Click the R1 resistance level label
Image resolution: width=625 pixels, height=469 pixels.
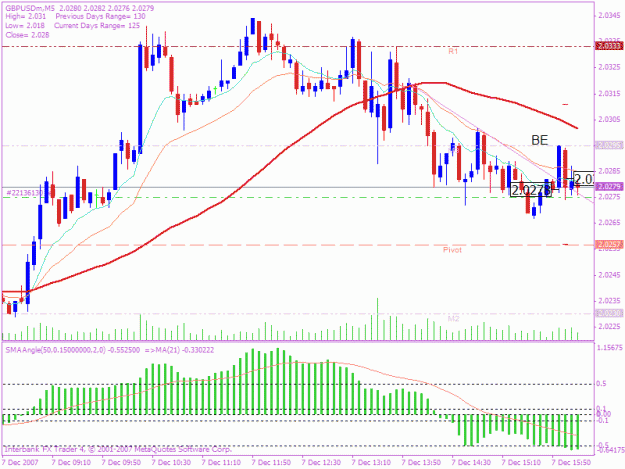pyautogui.click(x=453, y=51)
